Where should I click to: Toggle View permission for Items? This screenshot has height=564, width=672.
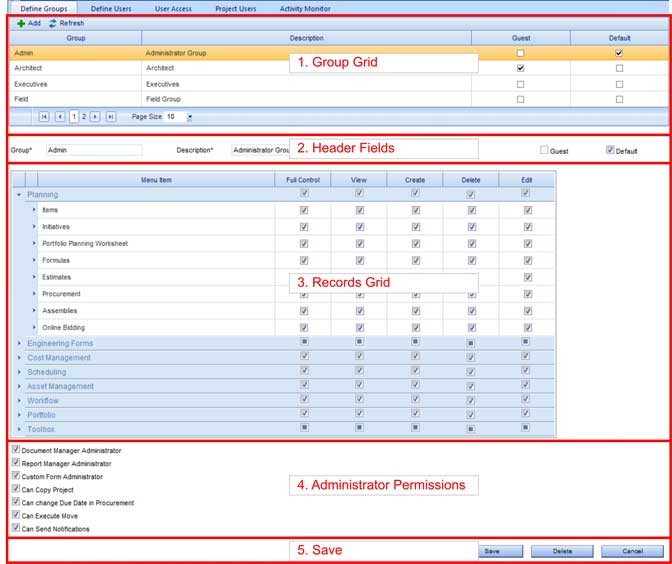(x=360, y=210)
